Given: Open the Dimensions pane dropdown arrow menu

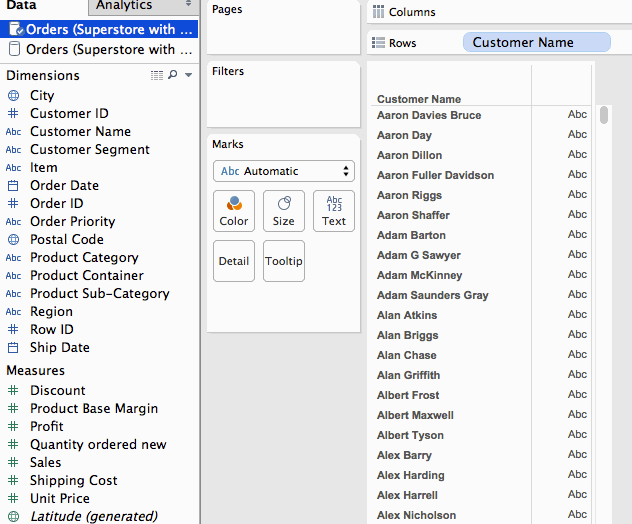Looking at the screenshot, I should click(x=189, y=75).
